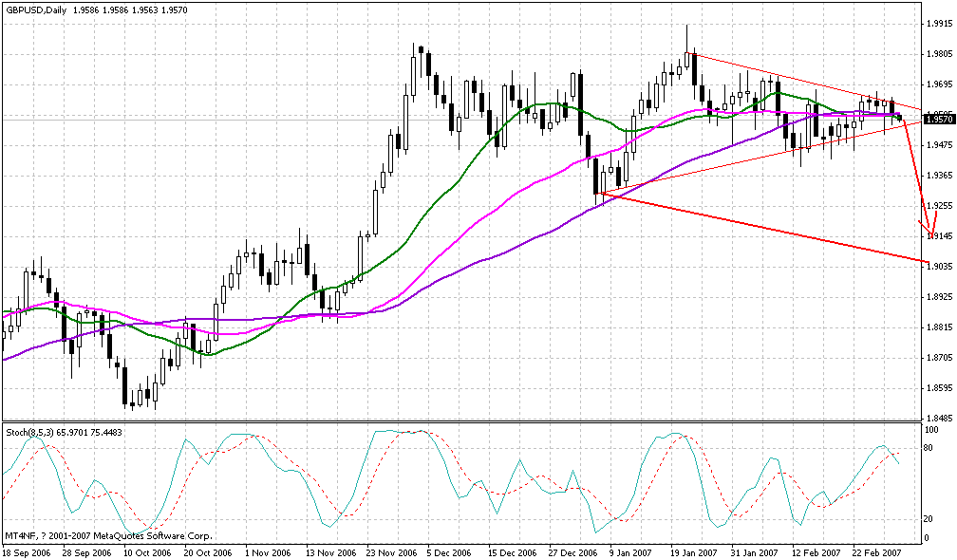
Task: Click the 18 Sep 2006 date axis label
Action: [x=32, y=551]
